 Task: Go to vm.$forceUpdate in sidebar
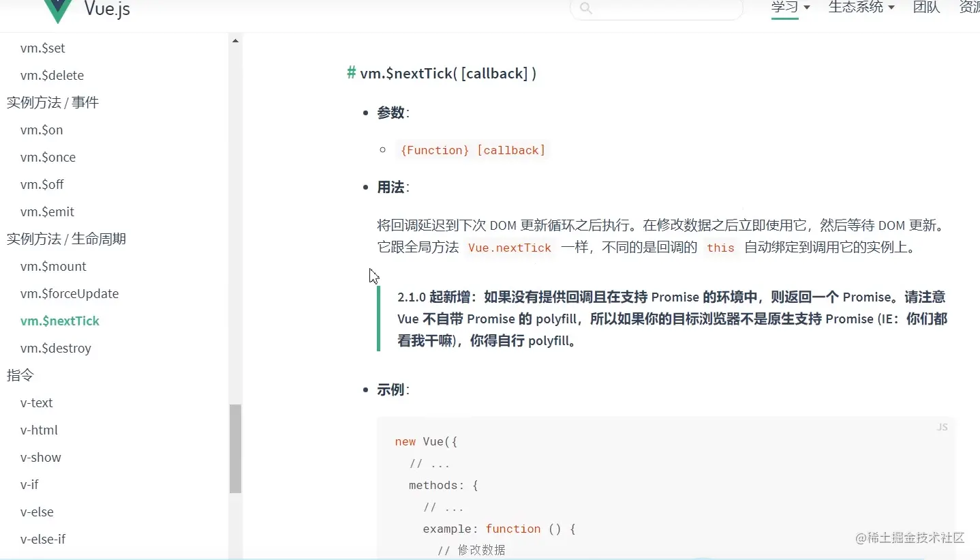point(70,294)
